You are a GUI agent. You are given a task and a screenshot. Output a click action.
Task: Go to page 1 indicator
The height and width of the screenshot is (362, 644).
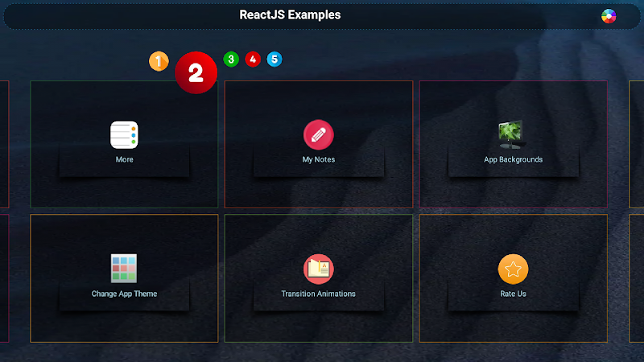(x=159, y=61)
